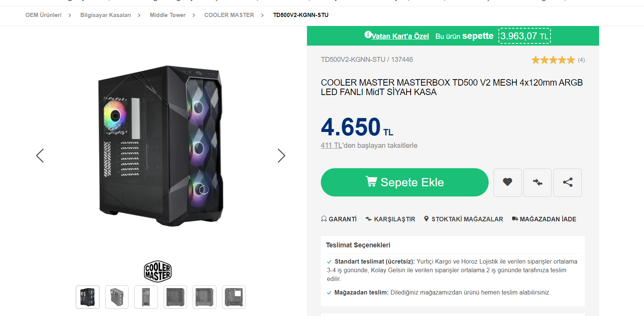Go to Bilgisayar Kasaları breadcrumb

(106, 15)
